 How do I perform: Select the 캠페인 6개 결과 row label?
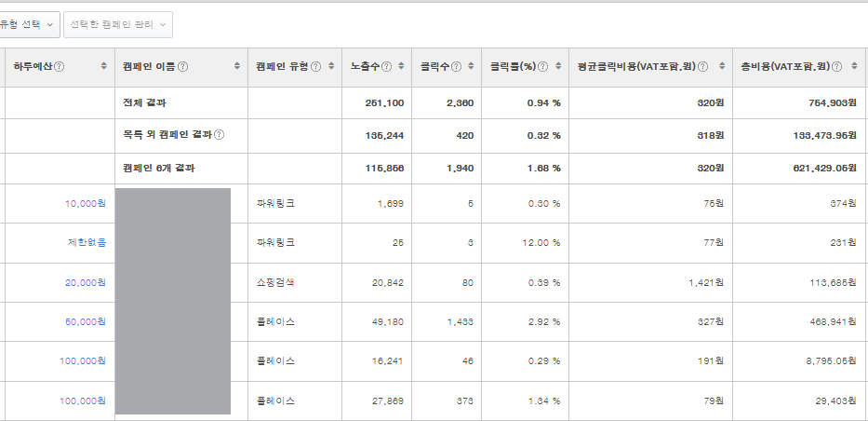[159, 169]
